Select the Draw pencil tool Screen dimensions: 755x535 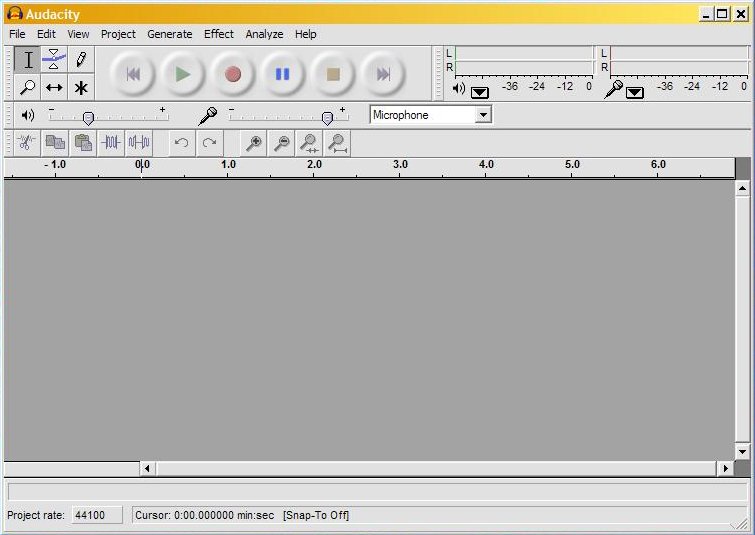click(81, 60)
